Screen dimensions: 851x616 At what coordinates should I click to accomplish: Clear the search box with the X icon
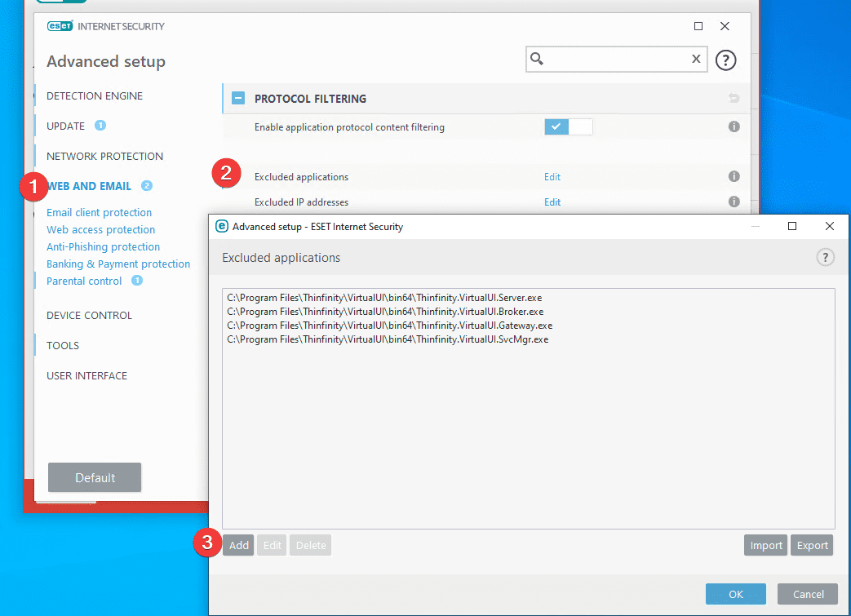click(695, 59)
